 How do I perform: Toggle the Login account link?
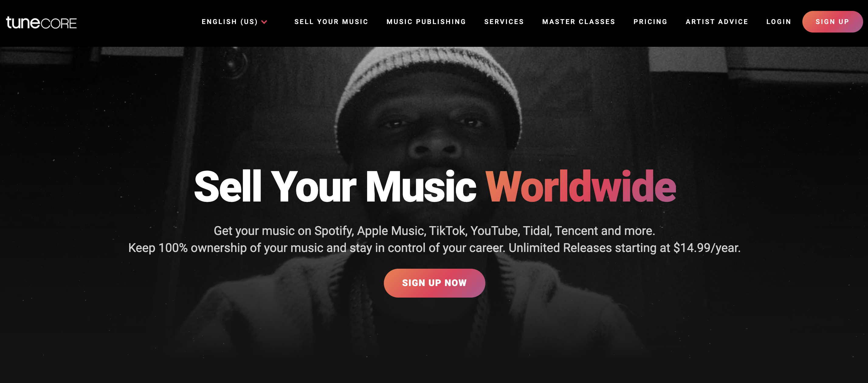[x=778, y=22]
